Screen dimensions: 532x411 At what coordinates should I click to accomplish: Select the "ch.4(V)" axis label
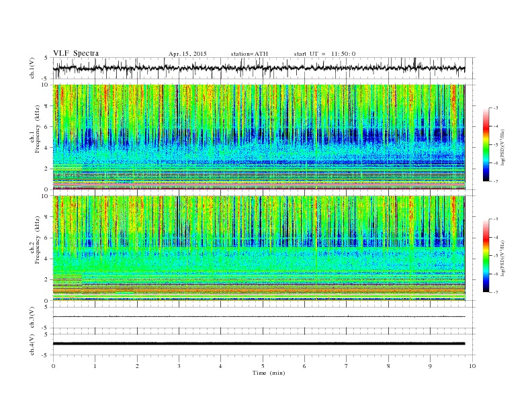32,345
